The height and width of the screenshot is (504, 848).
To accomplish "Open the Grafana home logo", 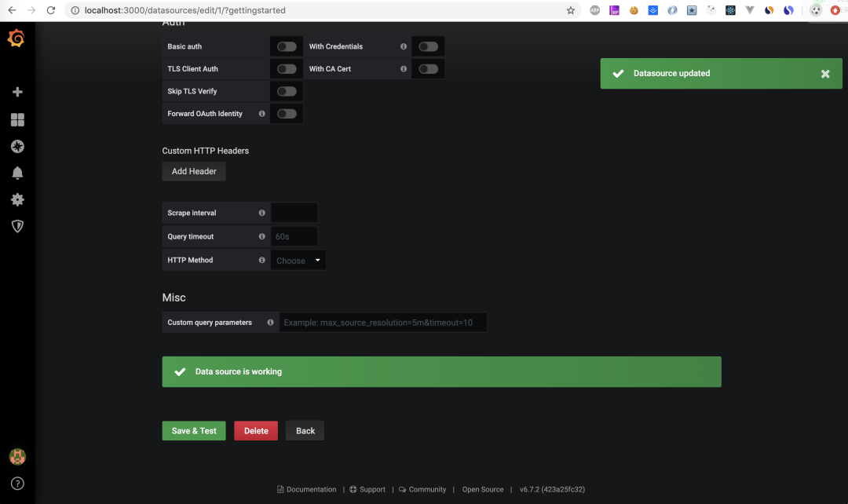I will [x=16, y=38].
